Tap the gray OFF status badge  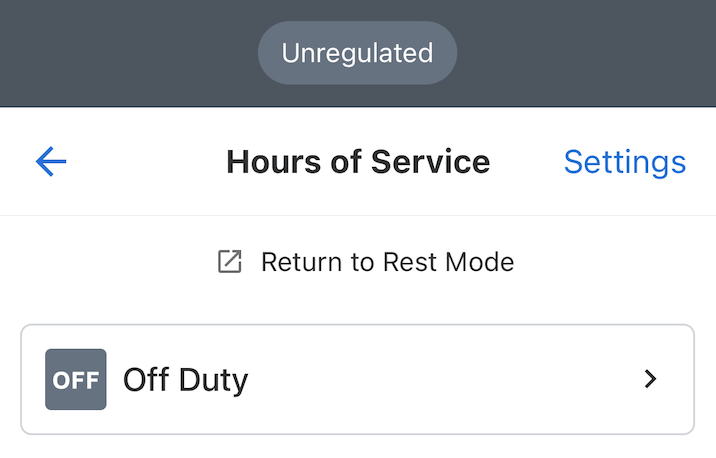pos(75,379)
